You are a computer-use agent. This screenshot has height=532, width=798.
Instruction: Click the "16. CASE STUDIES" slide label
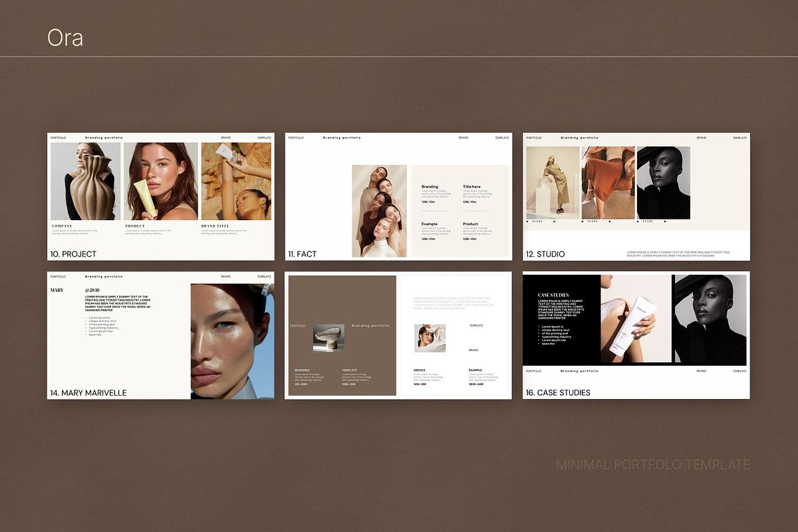coord(558,393)
